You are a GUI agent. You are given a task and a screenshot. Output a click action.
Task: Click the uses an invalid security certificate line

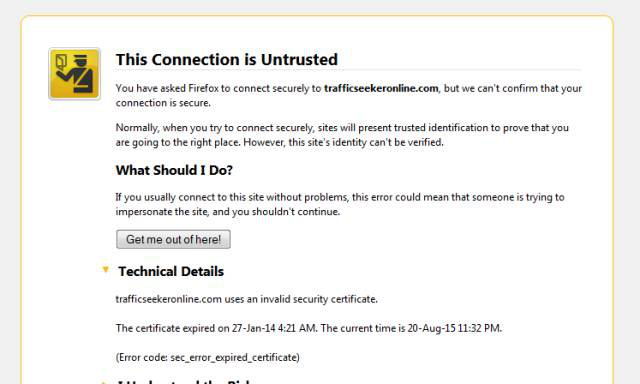click(x=247, y=299)
